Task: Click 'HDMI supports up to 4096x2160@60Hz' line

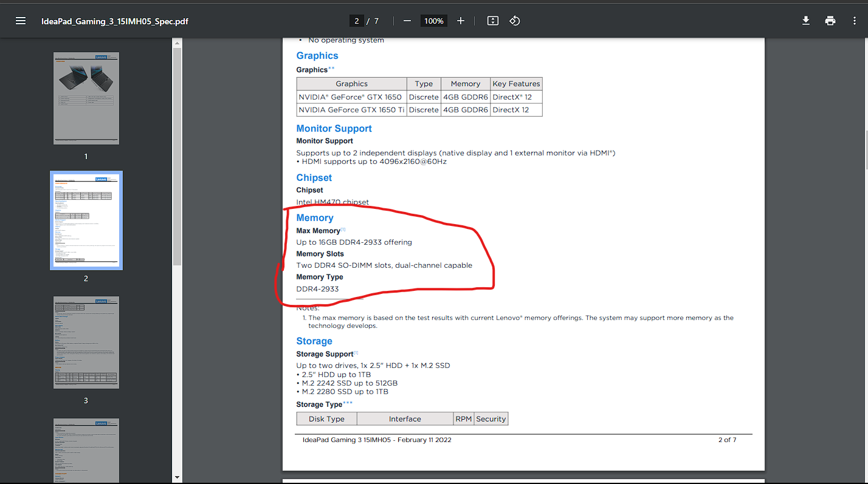Action: click(x=371, y=162)
